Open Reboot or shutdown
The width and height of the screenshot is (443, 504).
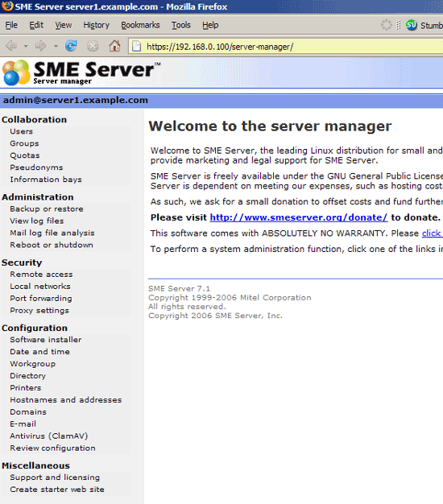click(x=52, y=245)
